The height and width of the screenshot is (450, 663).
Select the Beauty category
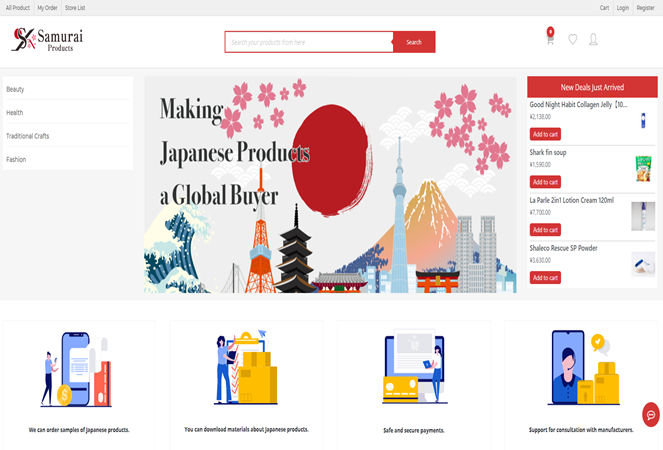coord(16,89)
